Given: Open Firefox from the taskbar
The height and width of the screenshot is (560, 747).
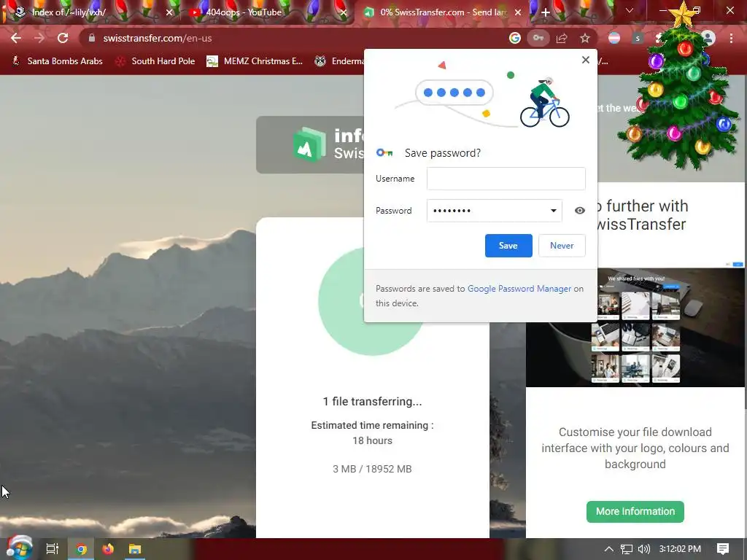Looking at the screenshot, I should [108, 549].
